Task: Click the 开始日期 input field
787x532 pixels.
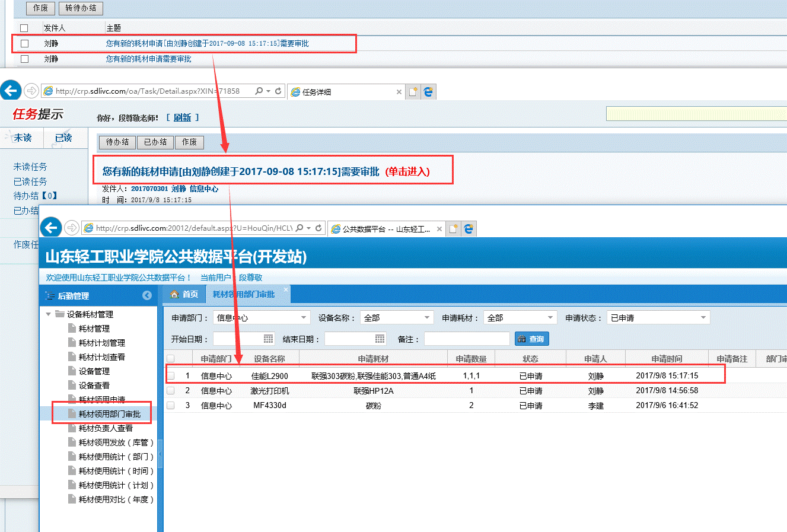Action: pos(238,339)
